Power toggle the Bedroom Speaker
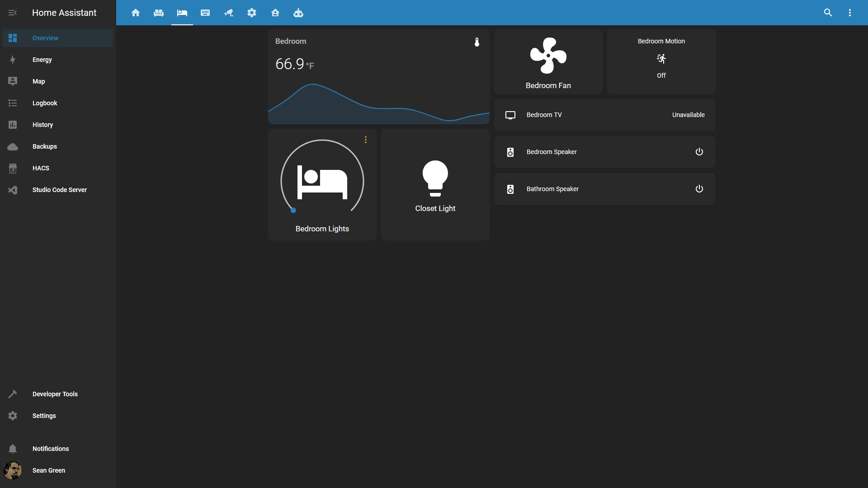The width and height of the screenshot is (868, 488). tap(699, 152)
